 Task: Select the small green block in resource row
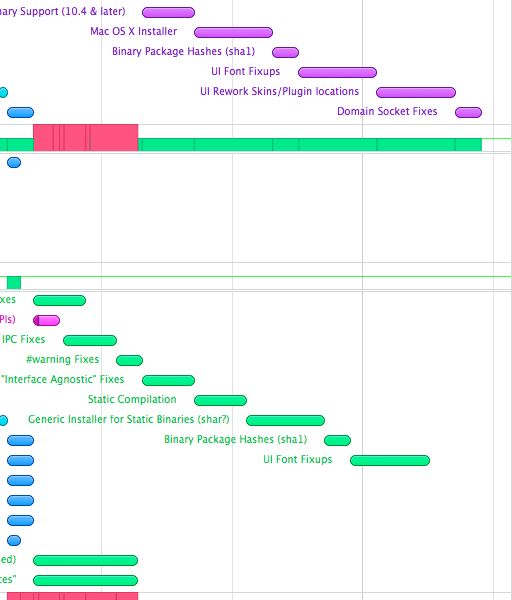[x=14, y=282]
